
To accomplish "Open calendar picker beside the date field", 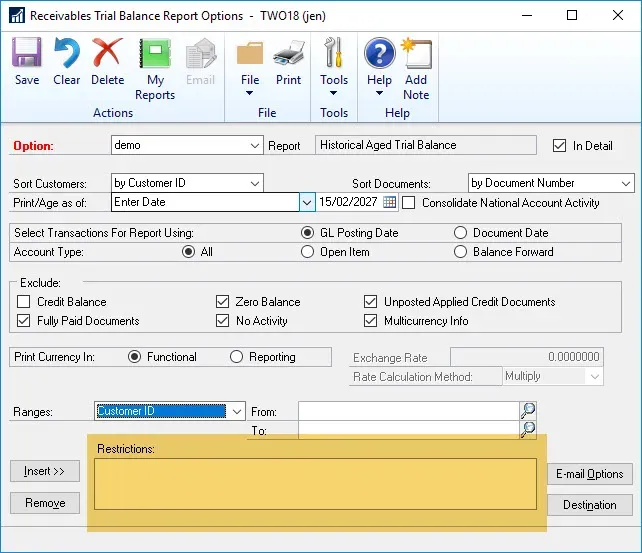I will point(390,203).
